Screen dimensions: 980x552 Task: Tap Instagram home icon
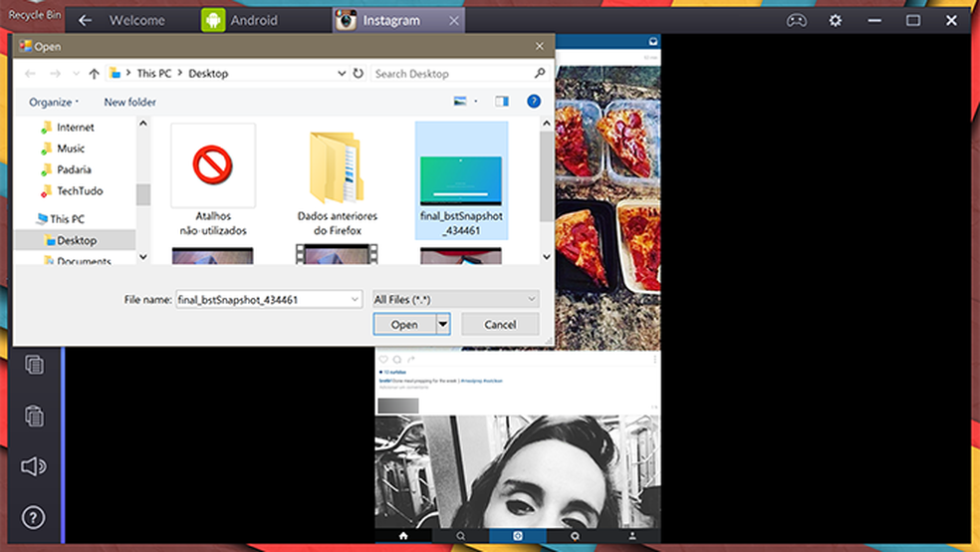[x=403, y=536]
